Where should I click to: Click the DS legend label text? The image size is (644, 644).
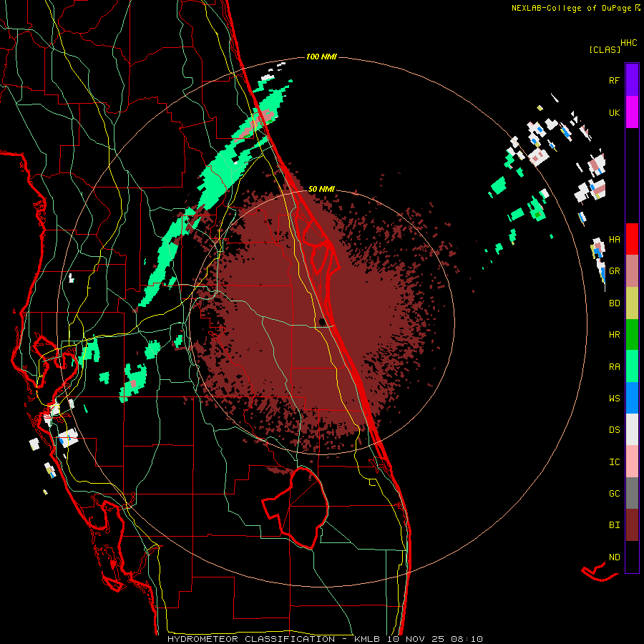[x=614, y=430]
